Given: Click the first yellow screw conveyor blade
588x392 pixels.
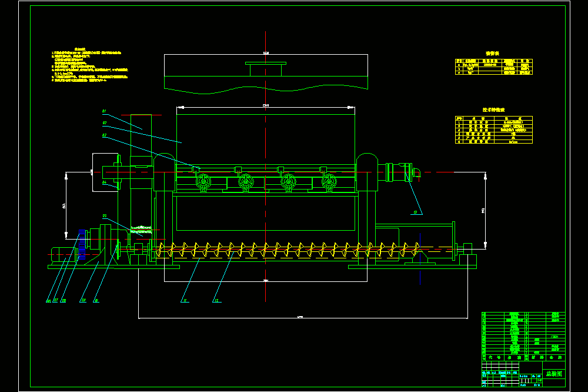Looking at the screenshot, I should (162, 250).
